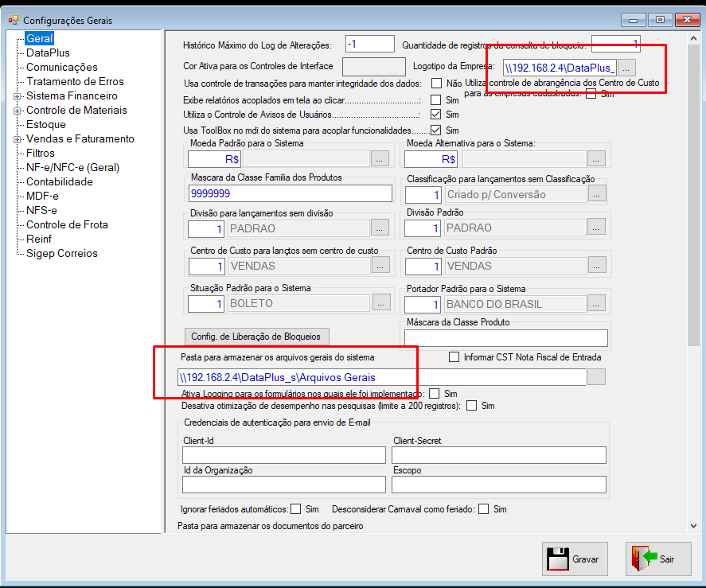Uncheck Utiliza o Controle de Avisos de Usuários
706x588 pixels.
point(436,115)
